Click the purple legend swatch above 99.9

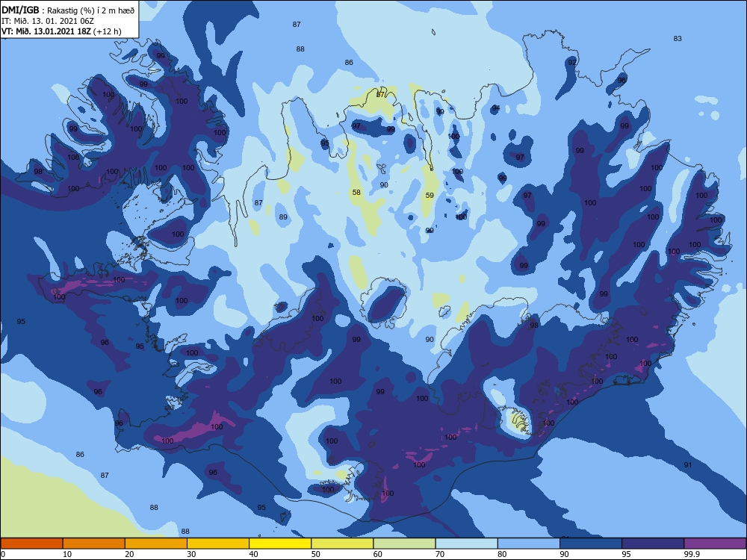[715, 544]
